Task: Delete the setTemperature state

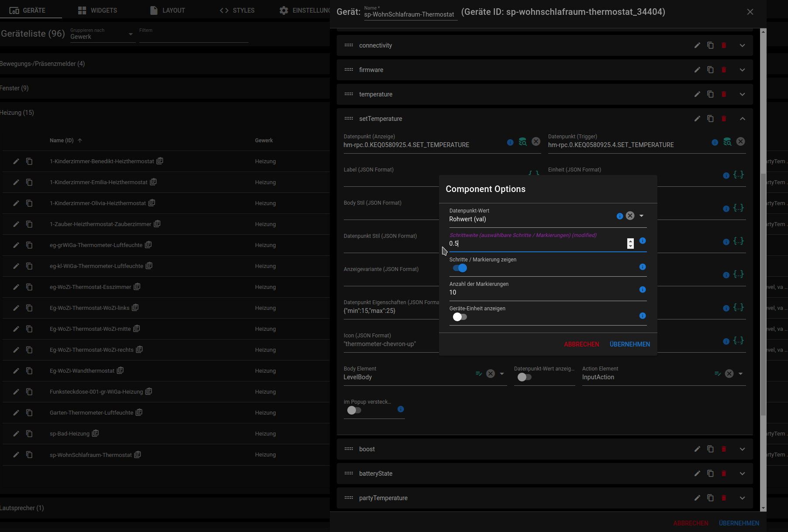Action: 724,119
